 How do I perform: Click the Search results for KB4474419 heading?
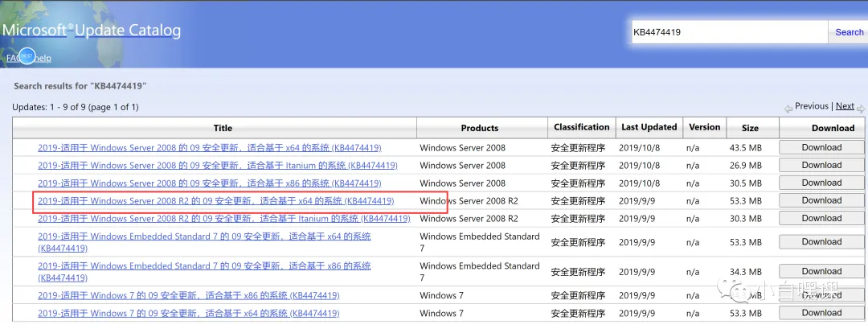(80, 86)
